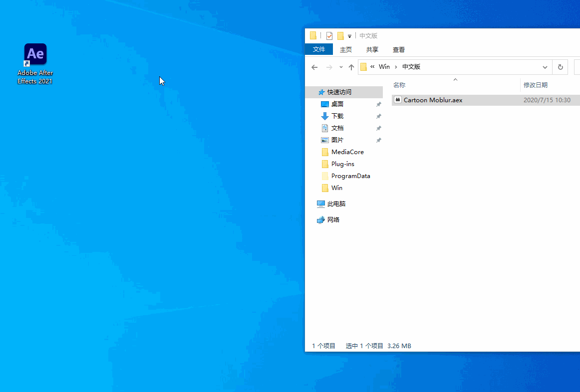Click the Properties checkmark icon in title bar
Image resolution: width=580 pixels, height=392 pixels.
tap(329, 36)
